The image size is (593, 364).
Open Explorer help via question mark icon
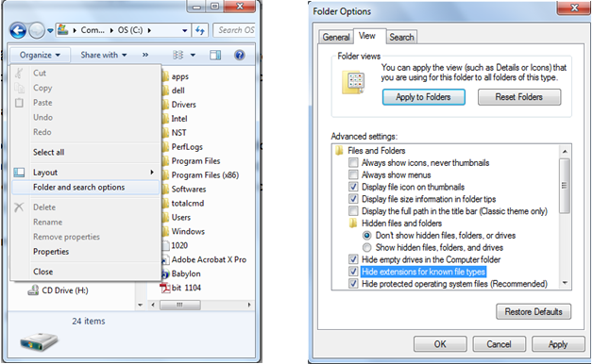pos(239,55)
